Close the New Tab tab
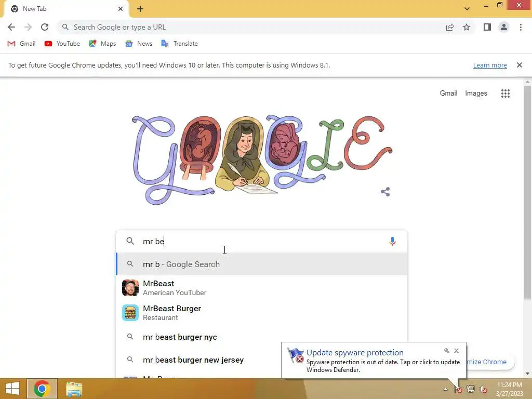Image resolution: width=532 pixels, height=399 pixels. coord(121,9)
